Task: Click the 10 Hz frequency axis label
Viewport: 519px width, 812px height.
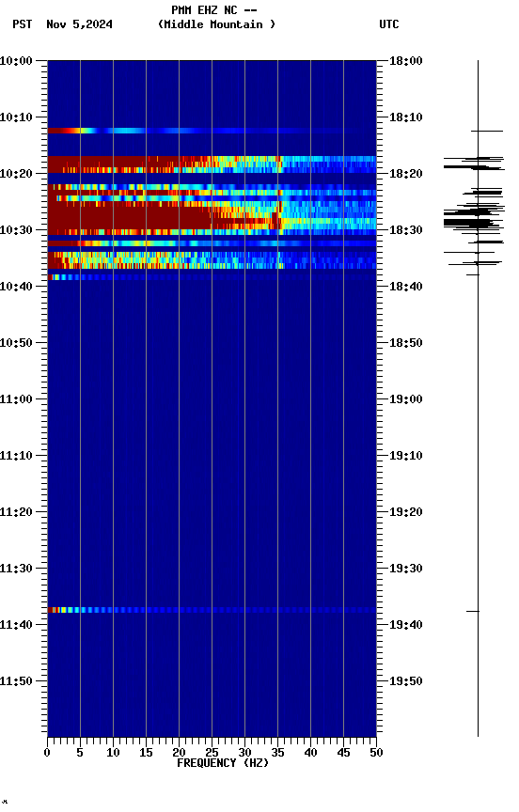Action: tap(113, 753)
